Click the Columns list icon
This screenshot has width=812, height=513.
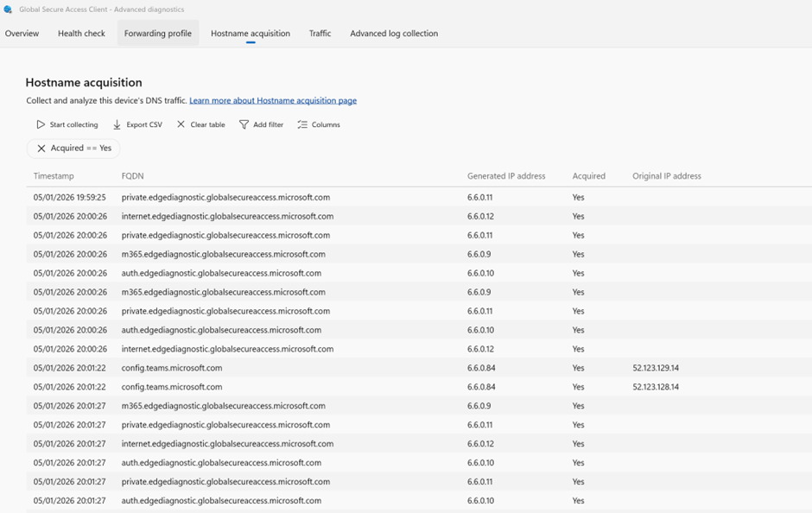(302, 124)
